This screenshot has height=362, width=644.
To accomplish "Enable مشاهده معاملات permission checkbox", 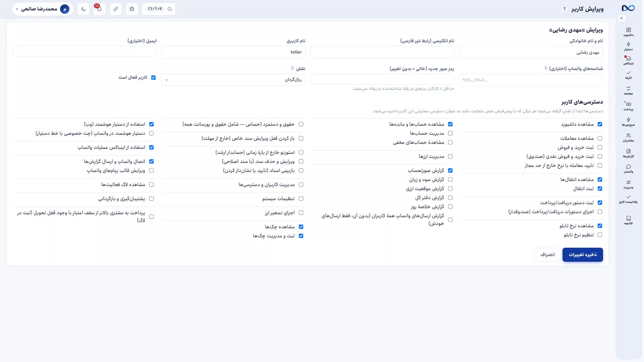I will 600,138.
